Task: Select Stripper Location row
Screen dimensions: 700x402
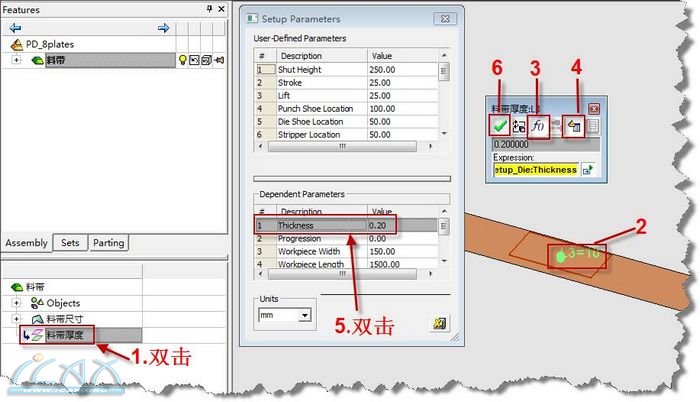Action: (346, 134)
